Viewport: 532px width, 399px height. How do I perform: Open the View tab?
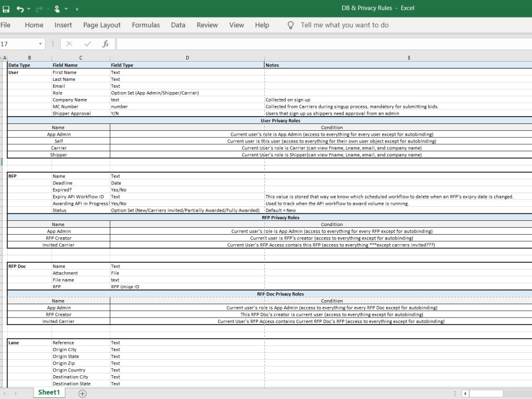(237, 25)
